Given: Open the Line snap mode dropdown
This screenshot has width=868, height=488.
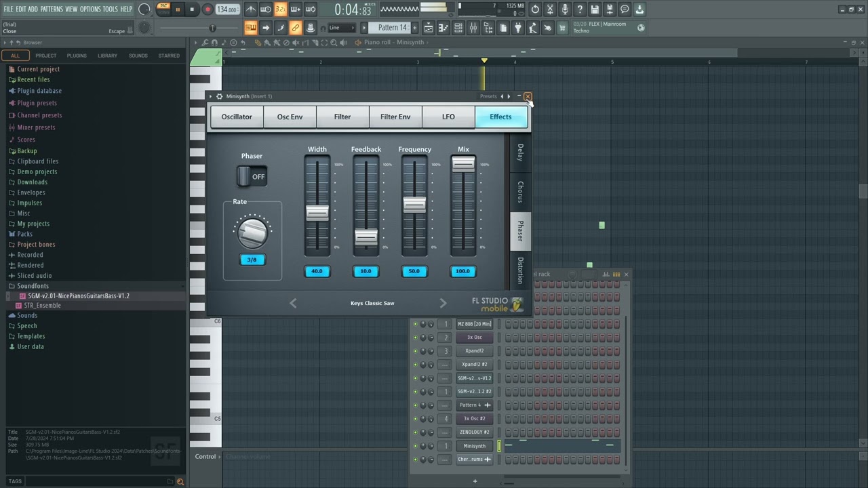Looking at the screenshot, I should pyautogui.click(x=341, y=28).
